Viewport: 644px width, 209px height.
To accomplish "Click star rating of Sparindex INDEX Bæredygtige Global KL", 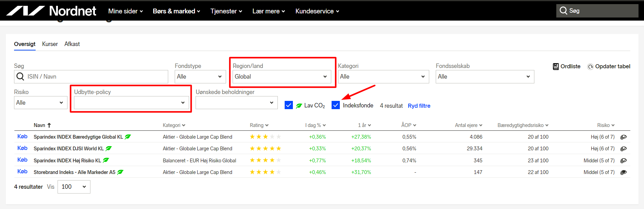I will point(265,137).
